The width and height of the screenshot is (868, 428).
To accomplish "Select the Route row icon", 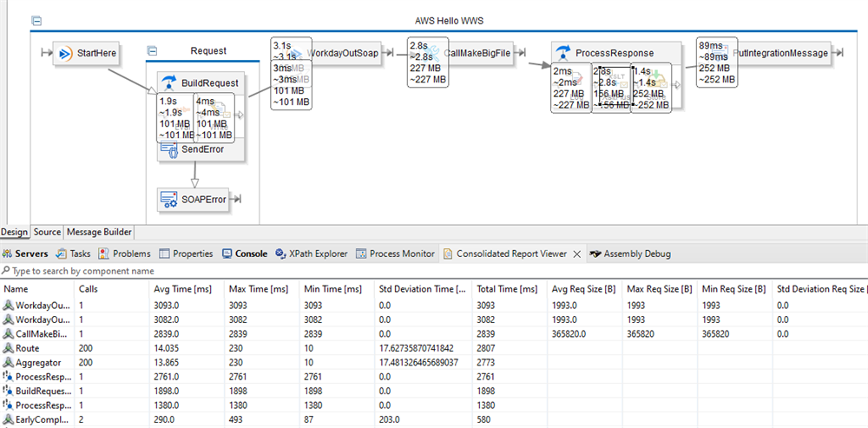I will [x=9, y=348].
